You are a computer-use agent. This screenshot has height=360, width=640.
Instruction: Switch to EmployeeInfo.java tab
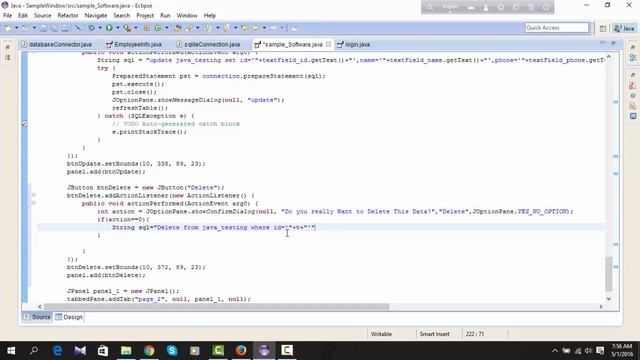point(134,44)
